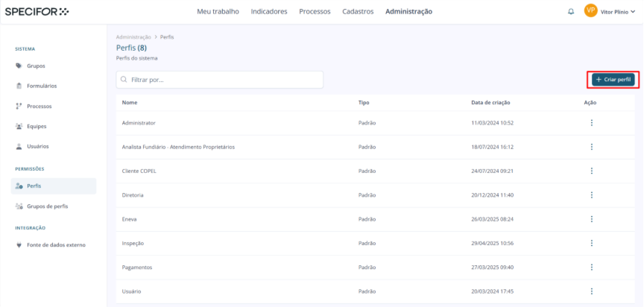Select the Usuário profile name
This screenshot has width=644, height=307.
pyautogui.click(x=131, y=291)
